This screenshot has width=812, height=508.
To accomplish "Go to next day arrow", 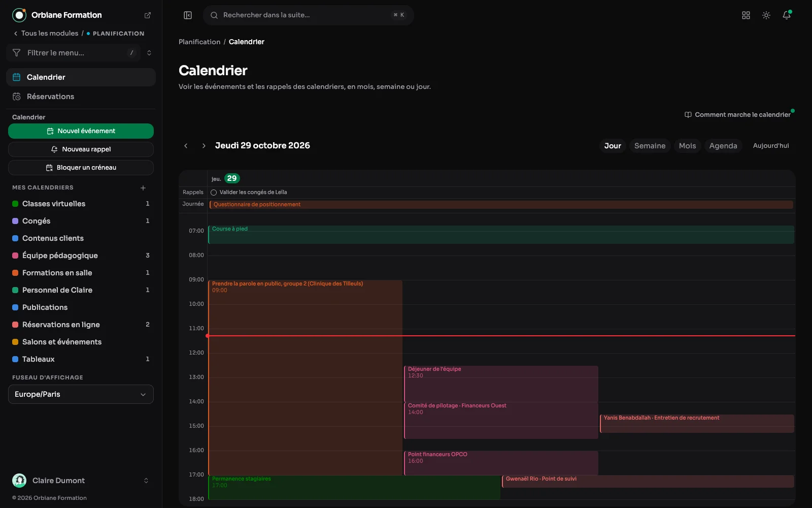I will coord(204,146).
